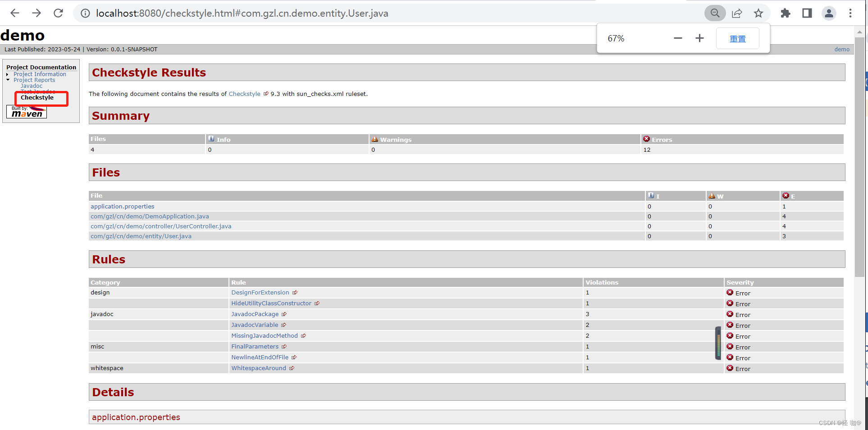Viewport: 868px width, 430px height.
Task: Click the Errors icon in Summary header
Action: point(646,139)
